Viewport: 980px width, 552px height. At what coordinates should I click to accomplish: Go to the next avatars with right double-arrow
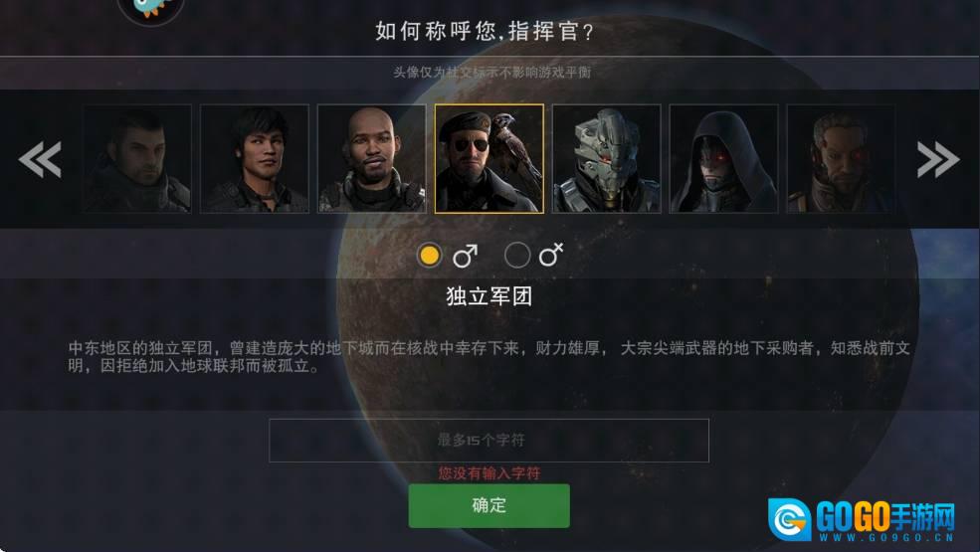tap(938, 159)
